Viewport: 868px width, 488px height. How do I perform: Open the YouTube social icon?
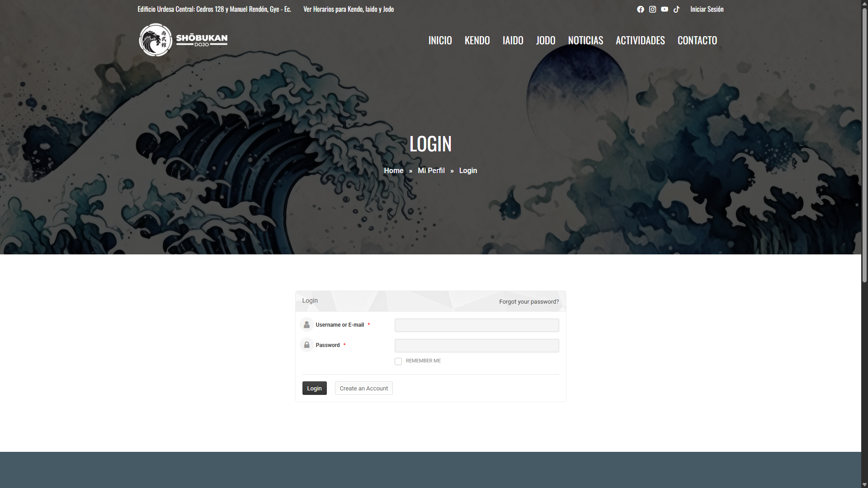(664, 9)
